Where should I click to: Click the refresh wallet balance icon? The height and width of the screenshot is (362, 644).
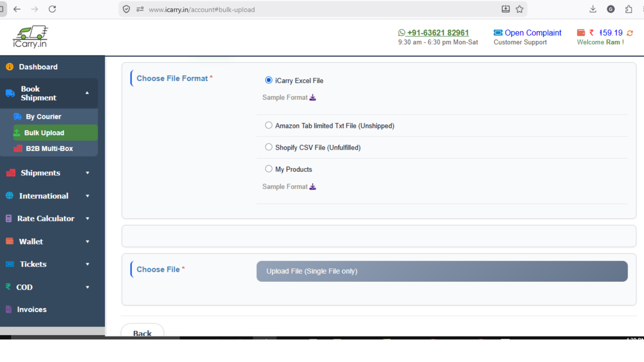(630, 33)
